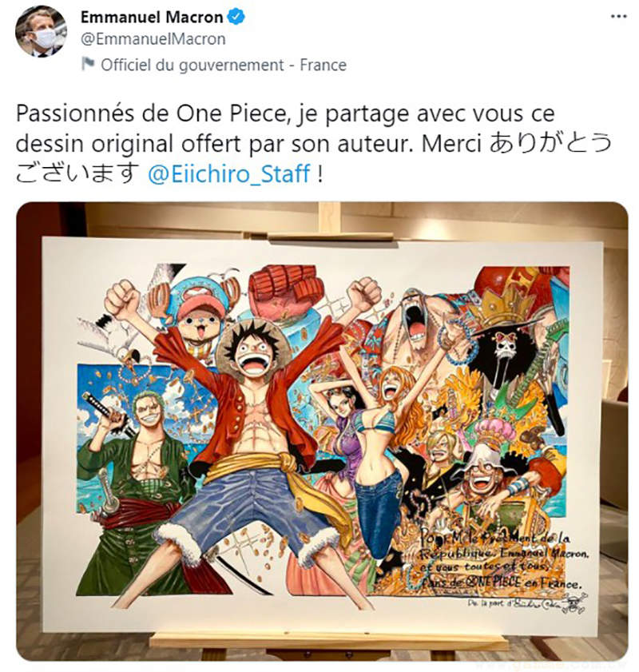
Task: Open Emmanuel Macron's profile avatar
Action: pyautogui.click(x=41, y=31)
